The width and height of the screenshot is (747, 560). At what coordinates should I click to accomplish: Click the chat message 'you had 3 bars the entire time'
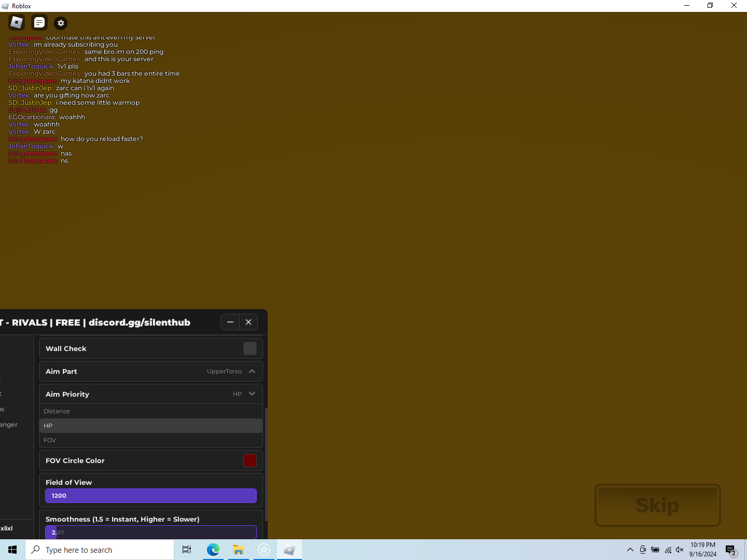click(132, 74)
